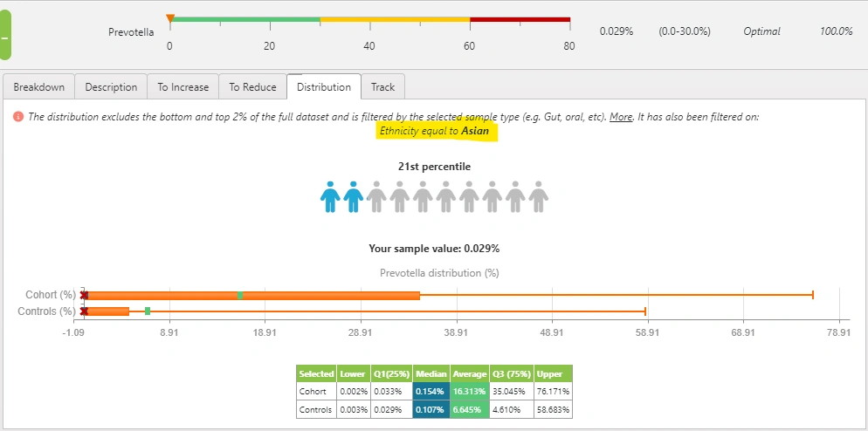Click the Controls upper whisker end cap
The height and width of the screenshot is (431, 868).
click(645, 311)
